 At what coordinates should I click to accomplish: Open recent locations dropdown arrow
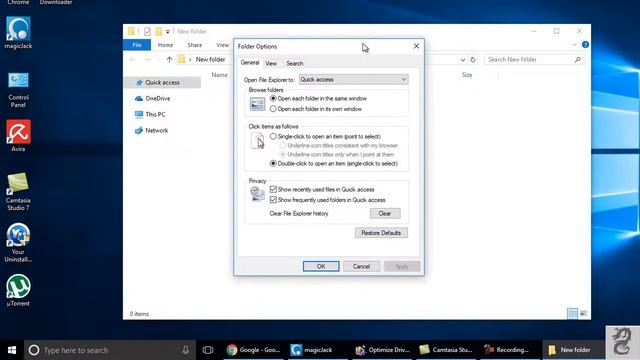158,60
